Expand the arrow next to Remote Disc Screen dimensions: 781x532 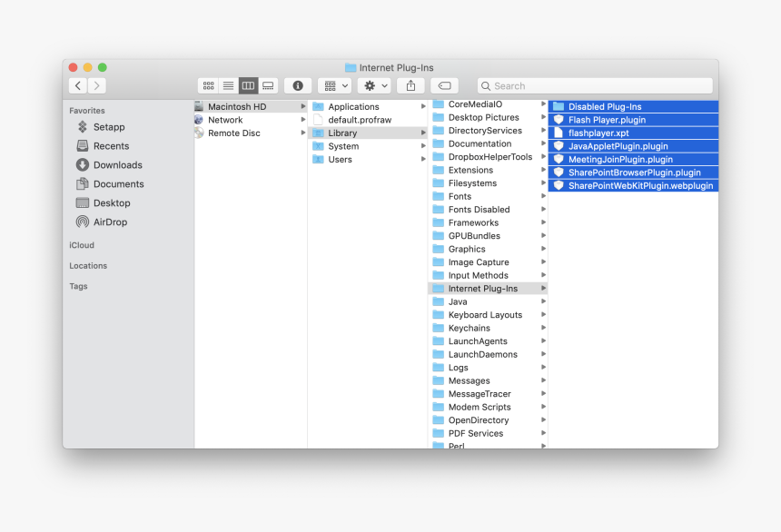(302, 133)
